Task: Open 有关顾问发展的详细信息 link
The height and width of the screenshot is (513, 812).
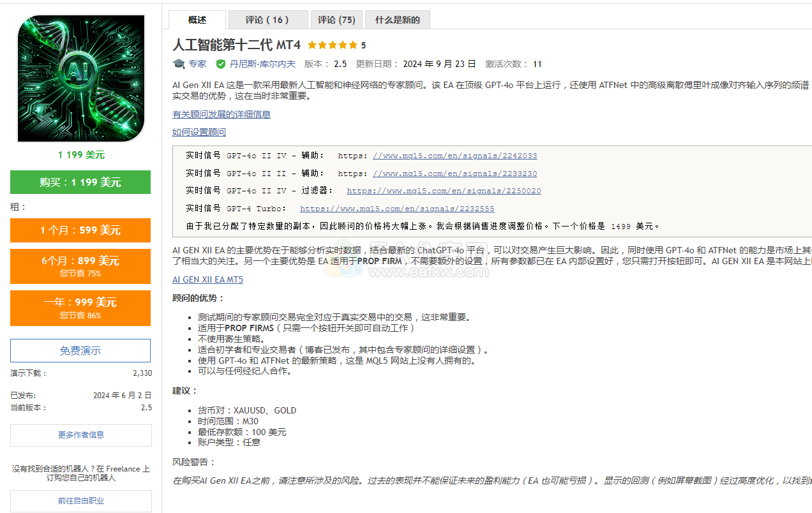Action: pos(222,114)
